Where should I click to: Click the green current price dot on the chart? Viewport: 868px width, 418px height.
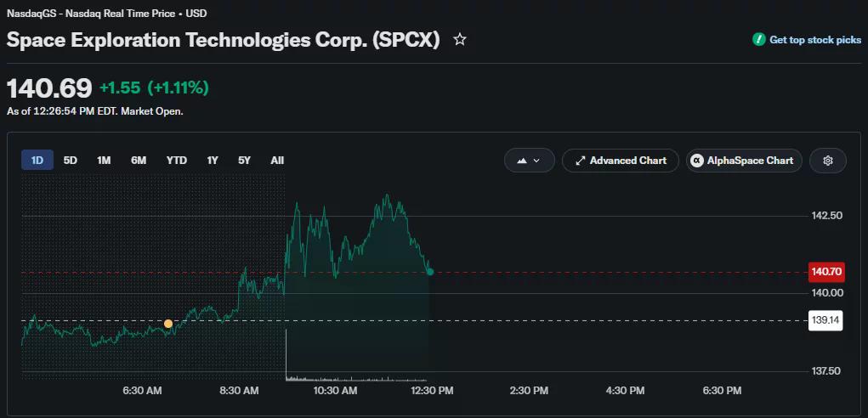[430, 272]
